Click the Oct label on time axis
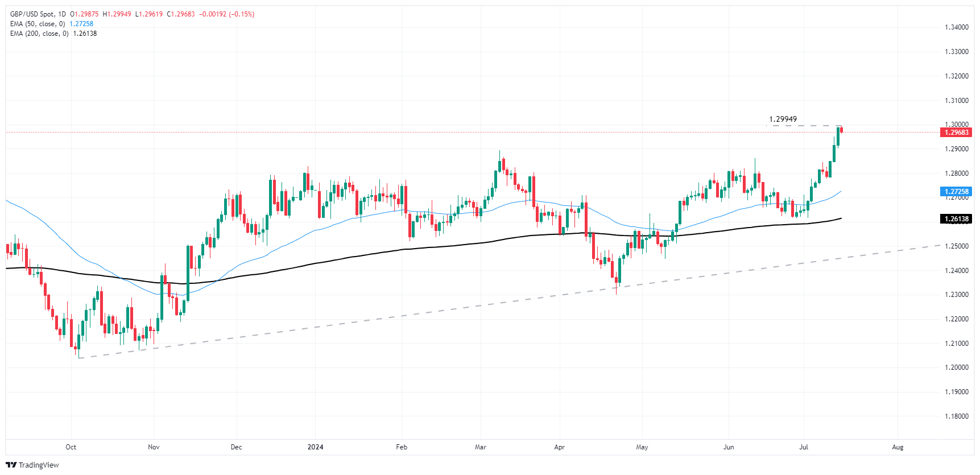 71,447
